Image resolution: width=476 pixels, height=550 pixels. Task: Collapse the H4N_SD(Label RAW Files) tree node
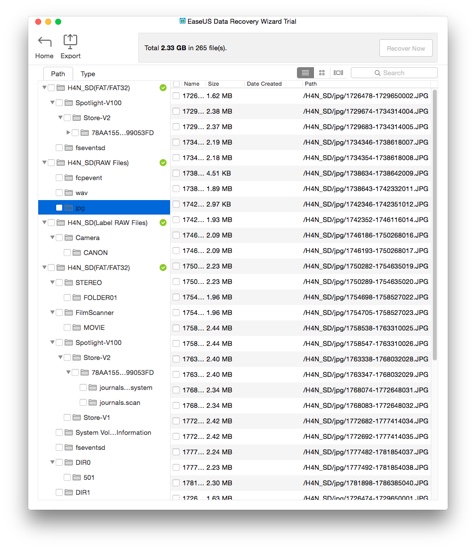pyautogui.click(x=44, y=222)
